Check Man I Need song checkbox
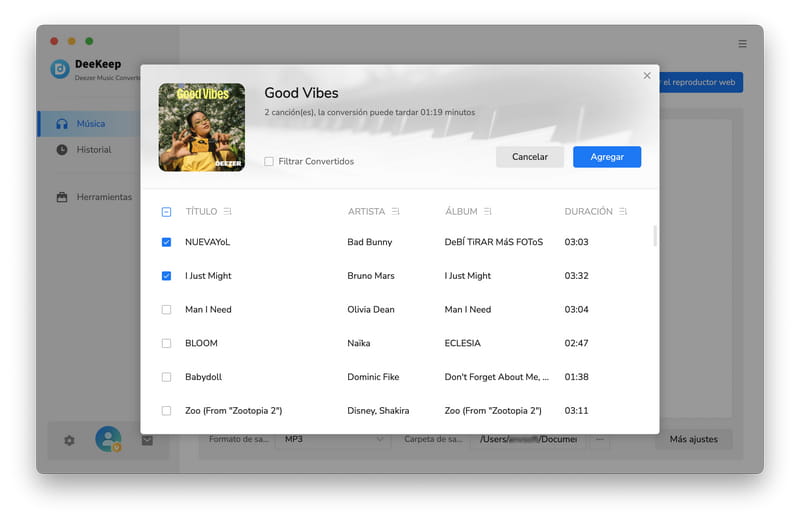Viewport: 800px width, 522px height. (166, 310)
